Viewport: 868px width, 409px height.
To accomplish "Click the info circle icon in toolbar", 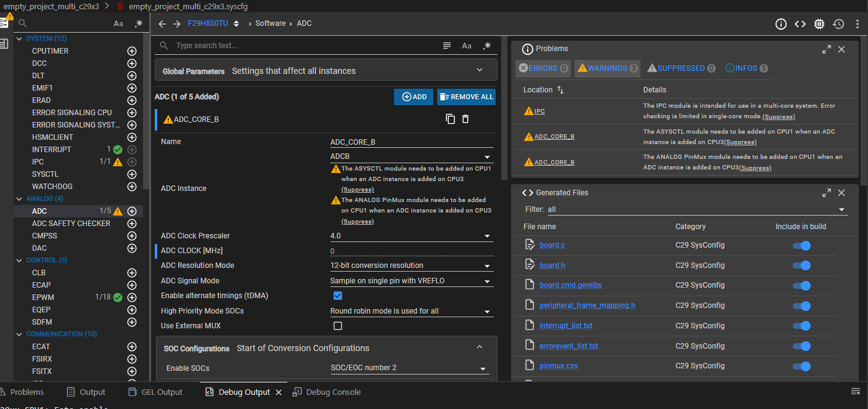I will tap(781, 24).
